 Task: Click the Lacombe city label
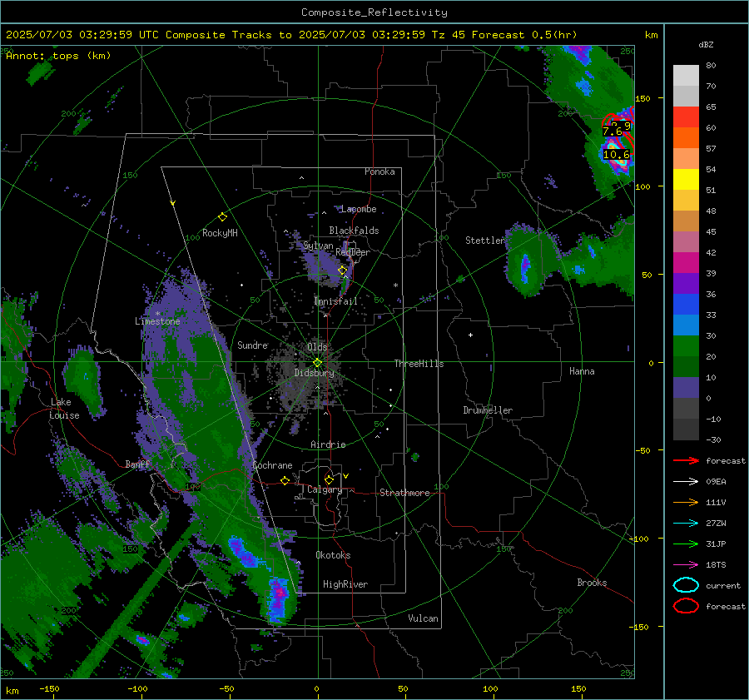(359, 209)
